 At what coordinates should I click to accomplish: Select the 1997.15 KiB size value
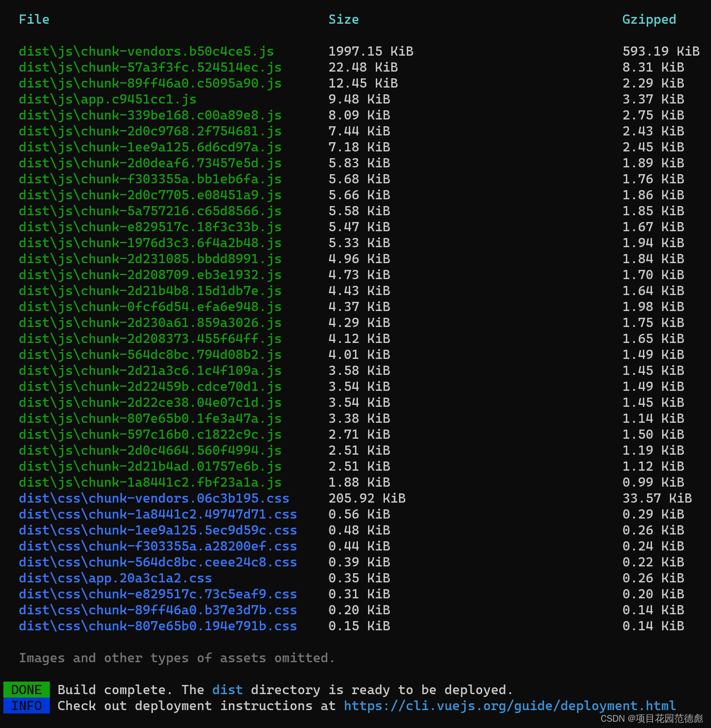pos(371,51)
